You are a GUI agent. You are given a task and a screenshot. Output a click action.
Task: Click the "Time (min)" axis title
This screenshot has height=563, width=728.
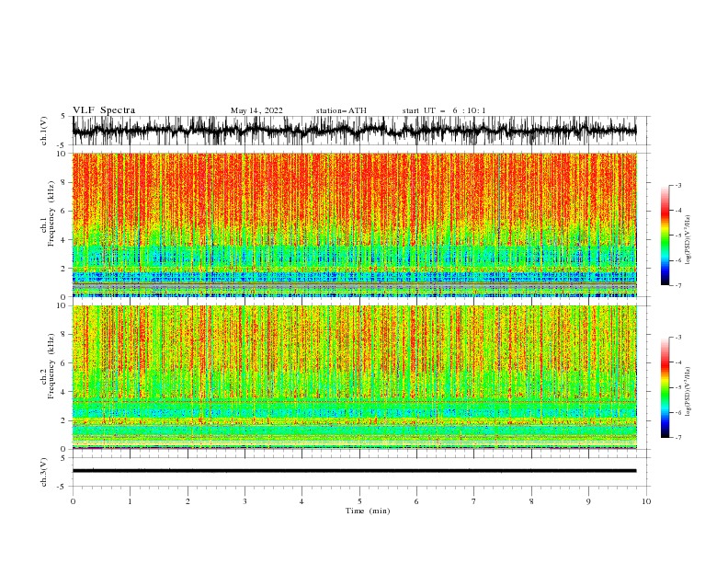[368, 511]
